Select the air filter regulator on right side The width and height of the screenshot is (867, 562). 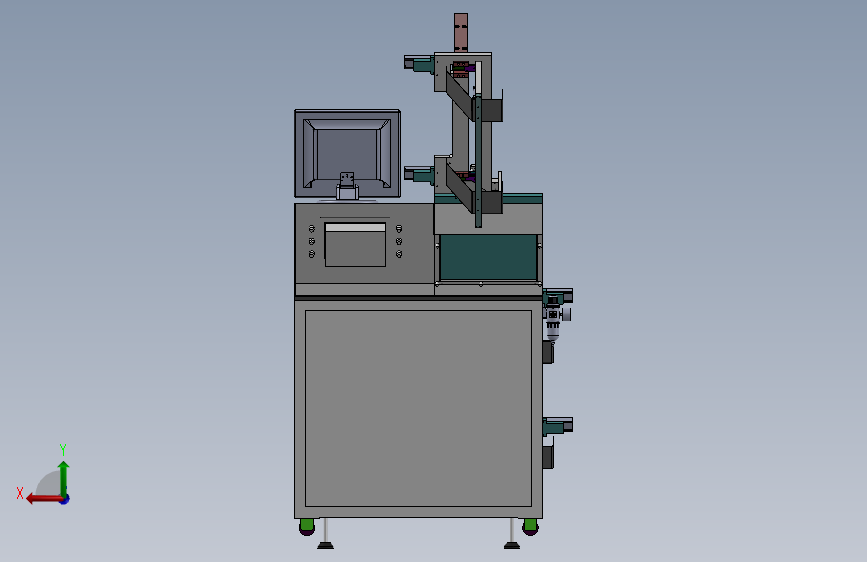[556, 320]
